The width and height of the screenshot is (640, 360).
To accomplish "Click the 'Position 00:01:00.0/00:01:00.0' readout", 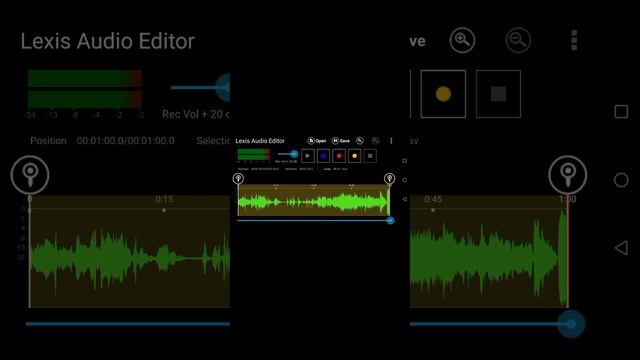I will (102, 141).
